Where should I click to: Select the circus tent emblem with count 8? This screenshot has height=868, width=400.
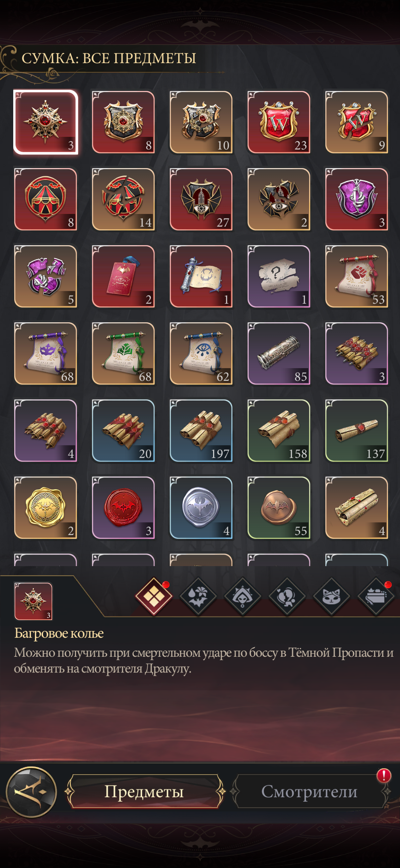click(45, 199)
